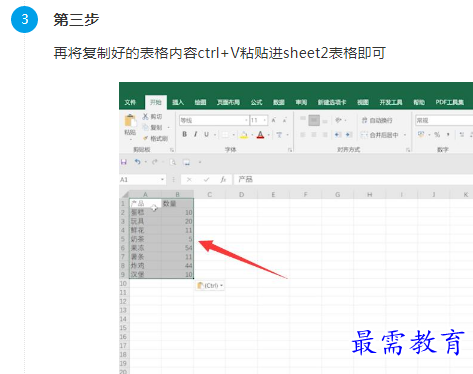The width and height of the screenshot is (473, 374).
Task: Decrease font size with smaller A
Action: pyautogui.click(x=285, y=120)
